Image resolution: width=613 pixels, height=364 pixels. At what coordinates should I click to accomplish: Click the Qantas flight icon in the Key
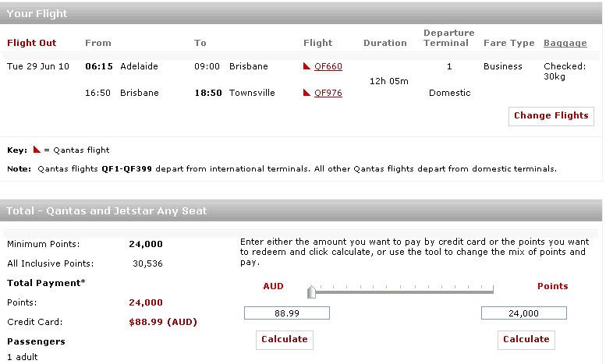pyautogui.click(x=37, y=150)
